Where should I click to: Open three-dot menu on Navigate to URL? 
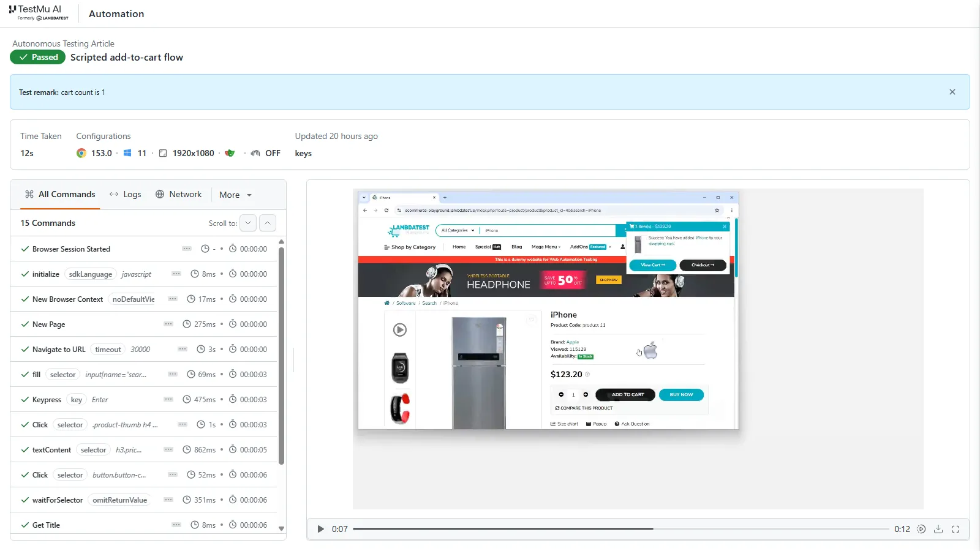tap(183, 349)
